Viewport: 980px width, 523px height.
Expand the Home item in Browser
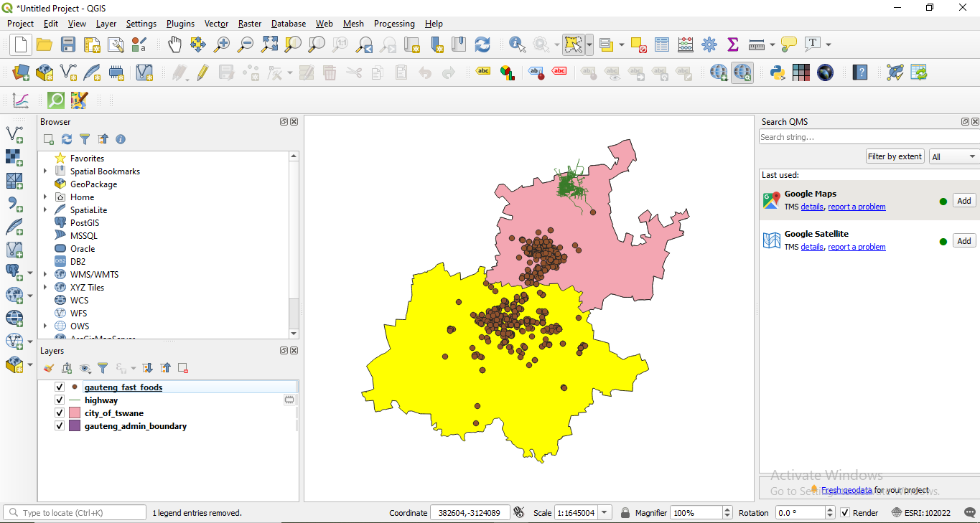(45, 197)
